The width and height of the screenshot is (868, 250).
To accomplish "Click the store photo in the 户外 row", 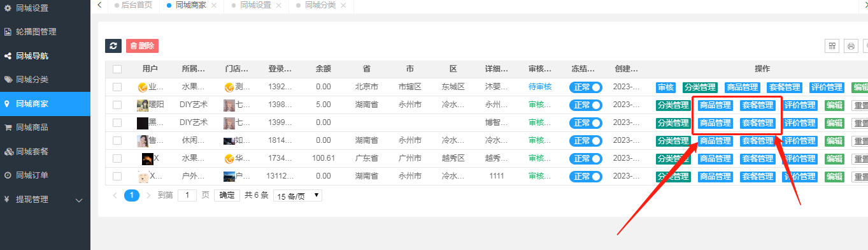I will click(x=229, y=177).
